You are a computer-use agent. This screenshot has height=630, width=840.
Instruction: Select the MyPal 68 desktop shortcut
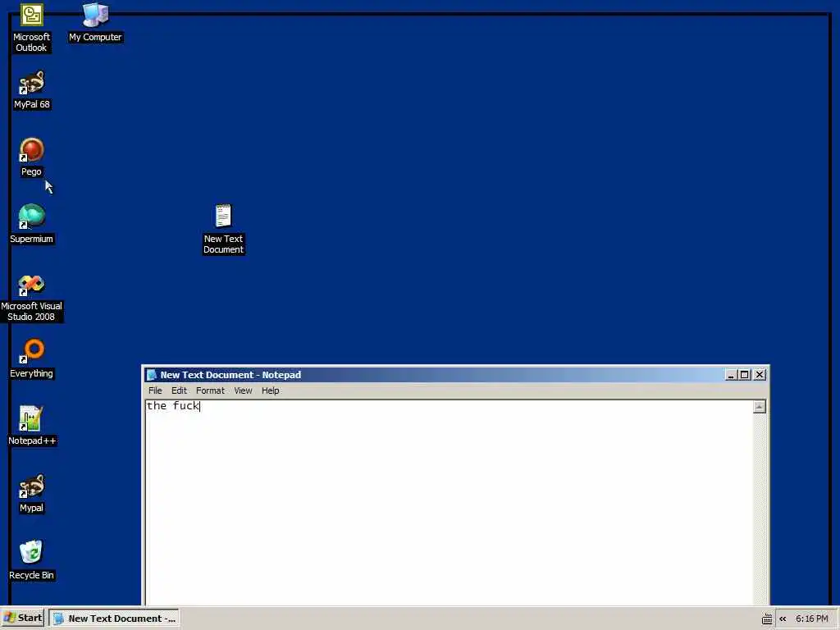[32, 90]
